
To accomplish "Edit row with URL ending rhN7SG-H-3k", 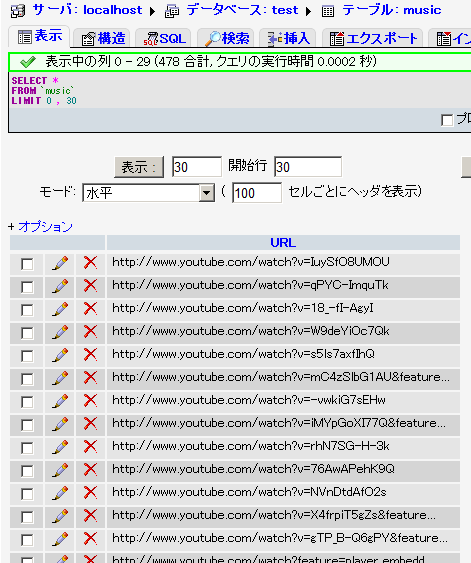I will tap(60, 447).
